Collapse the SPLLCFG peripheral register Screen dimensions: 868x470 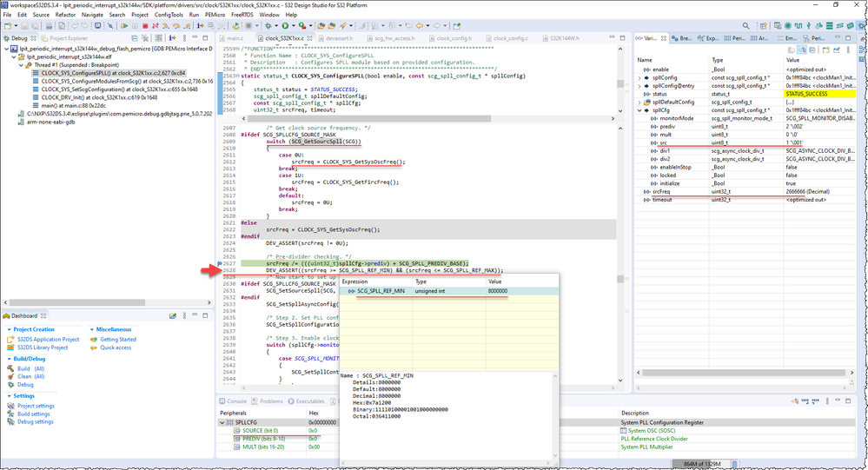point(222,422)
